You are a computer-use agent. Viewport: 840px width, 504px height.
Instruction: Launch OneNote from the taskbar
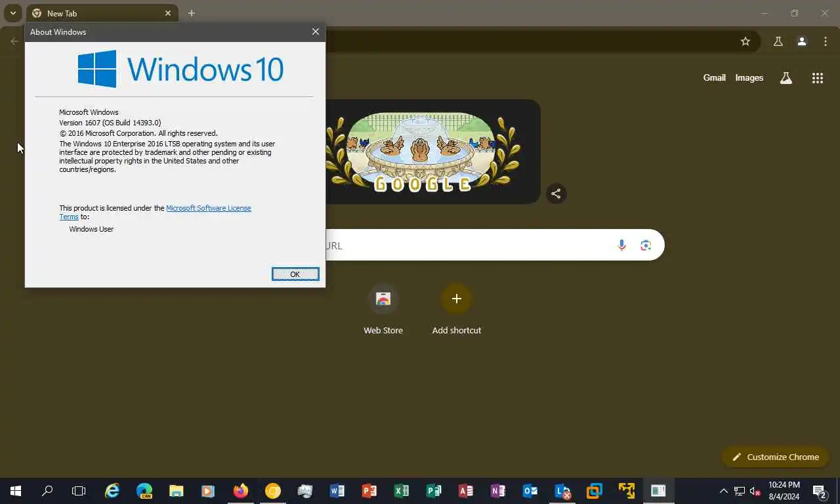498,491
